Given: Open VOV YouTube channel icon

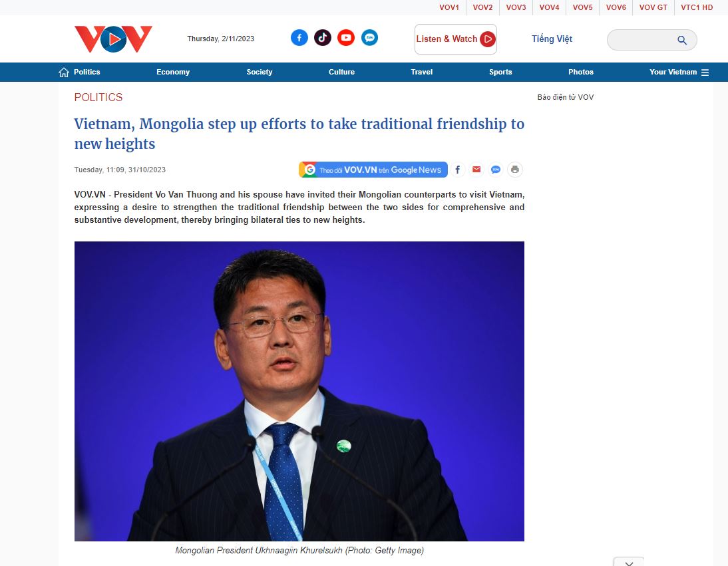Looking at the screenshot, I should (346, 38).
